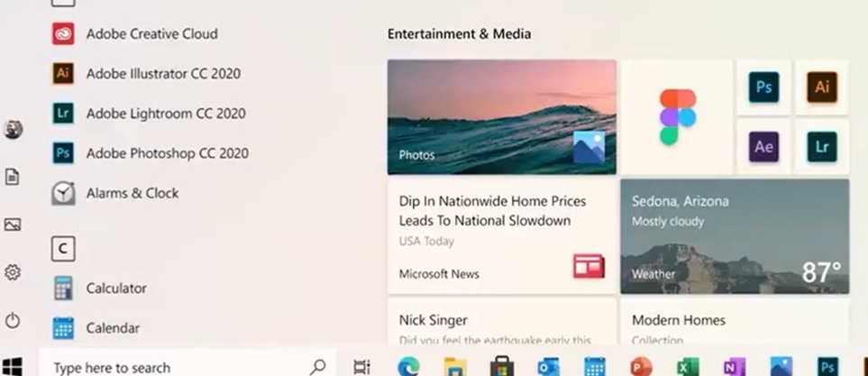Open Adobe Lightroom CC 2020 icon
Screen dimensions: 868x376
point(63,113)
